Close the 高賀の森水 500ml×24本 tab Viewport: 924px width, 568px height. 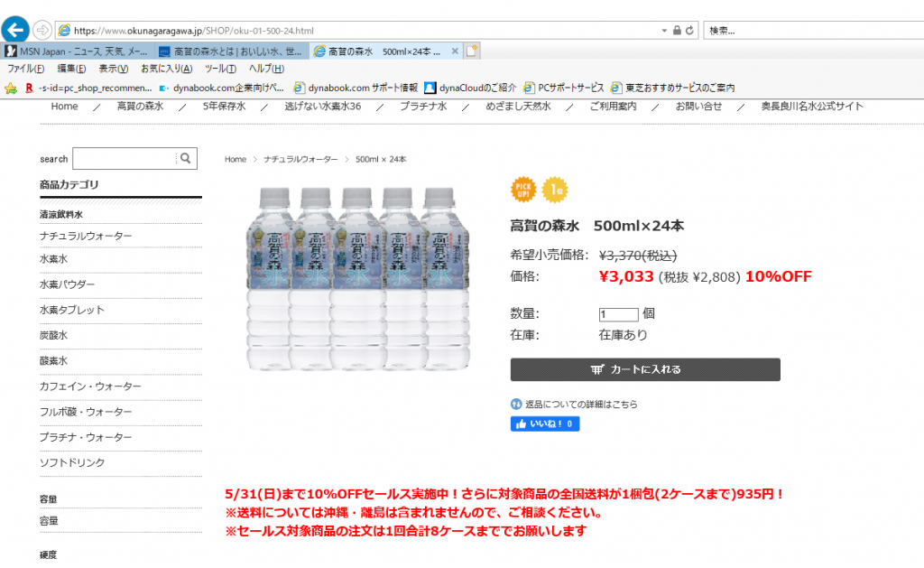pyautogui.click(x=455, y=51)
